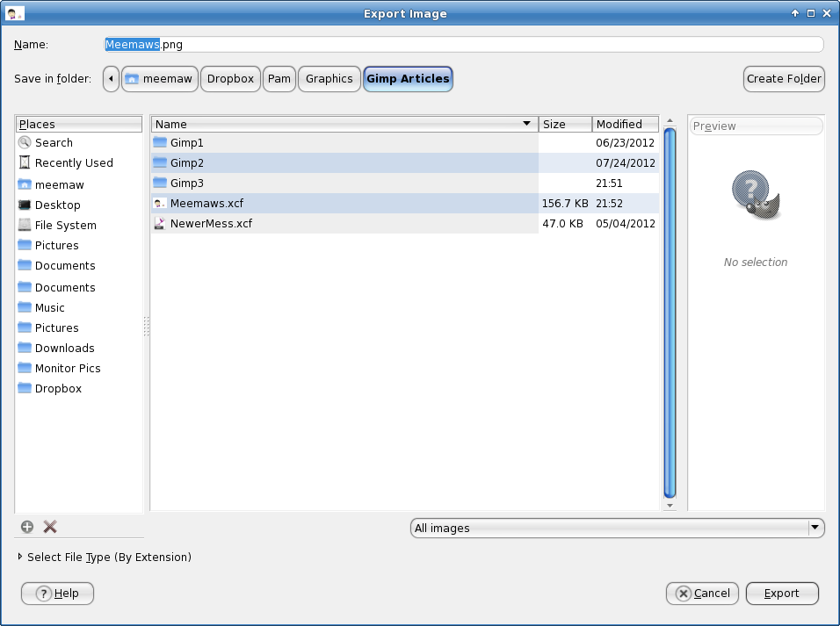This screenshot has height=626, width=840.
Task: Open the All images file filter dropdown
Action: point(617,528)
